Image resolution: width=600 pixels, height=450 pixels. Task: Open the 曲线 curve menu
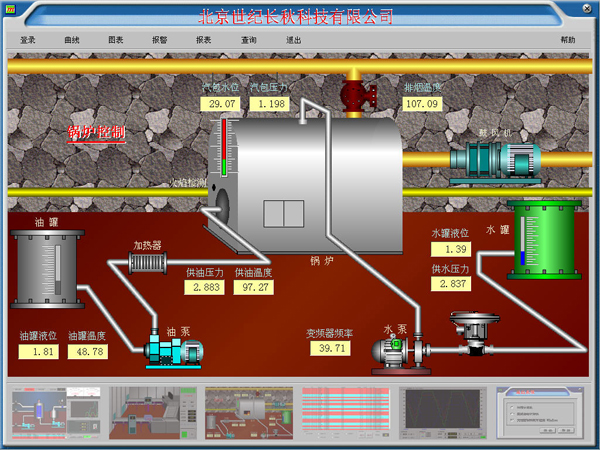coord(71,40)
